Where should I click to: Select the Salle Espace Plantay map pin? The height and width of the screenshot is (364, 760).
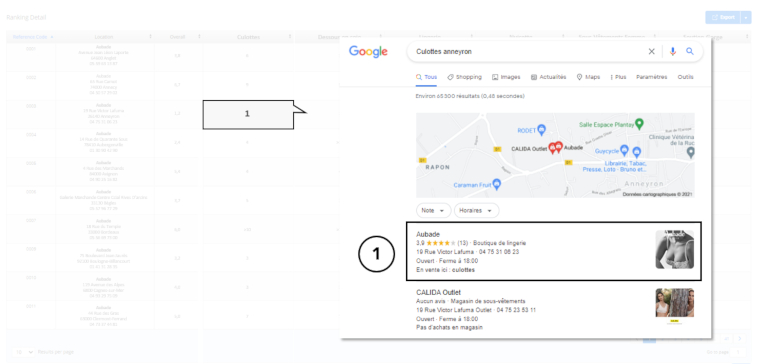pos(639,124)
